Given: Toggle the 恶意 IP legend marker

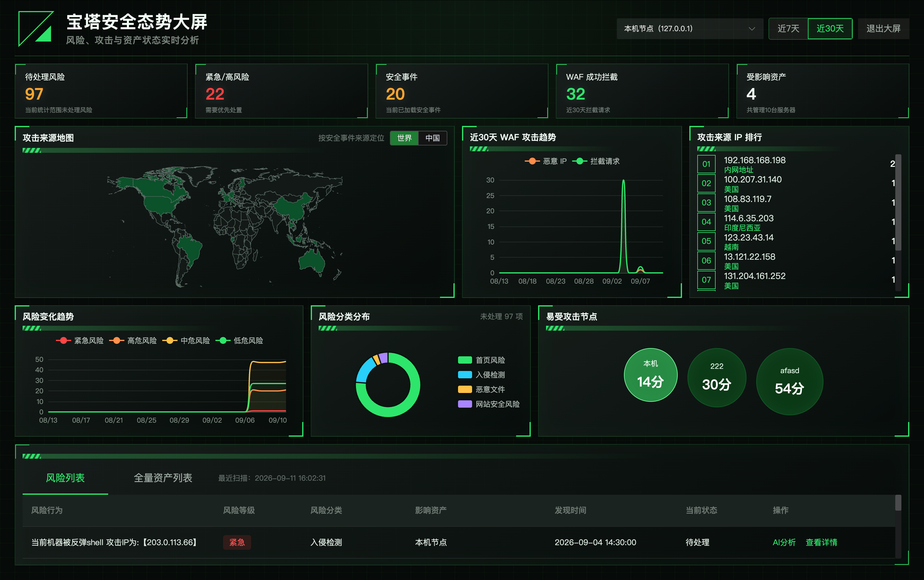Looking at the screenshot, I should (532, 161).
